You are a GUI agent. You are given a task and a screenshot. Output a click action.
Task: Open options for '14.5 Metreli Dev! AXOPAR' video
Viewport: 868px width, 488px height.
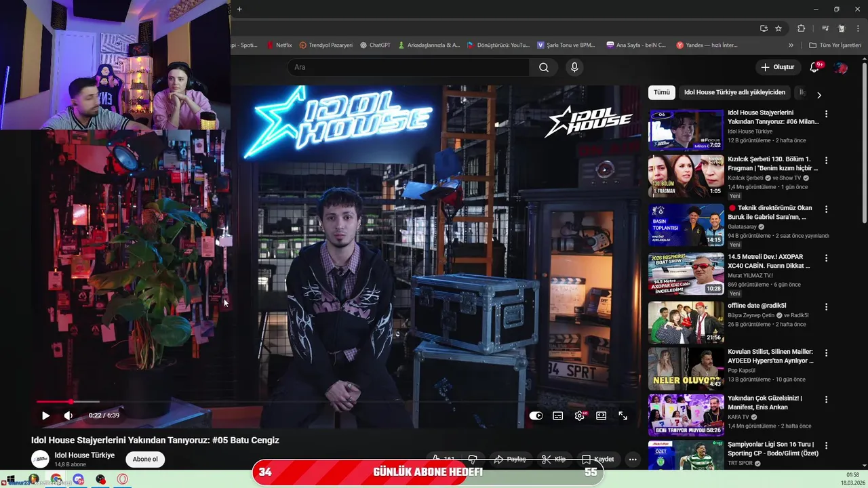tap(826, 258)
